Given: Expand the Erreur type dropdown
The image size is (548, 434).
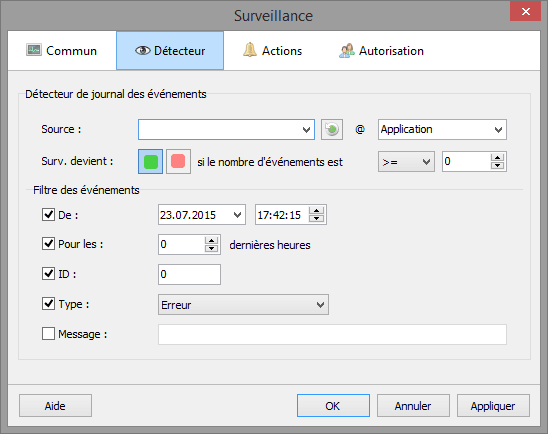Looking at the screenshot, I should tap(243, 305).
